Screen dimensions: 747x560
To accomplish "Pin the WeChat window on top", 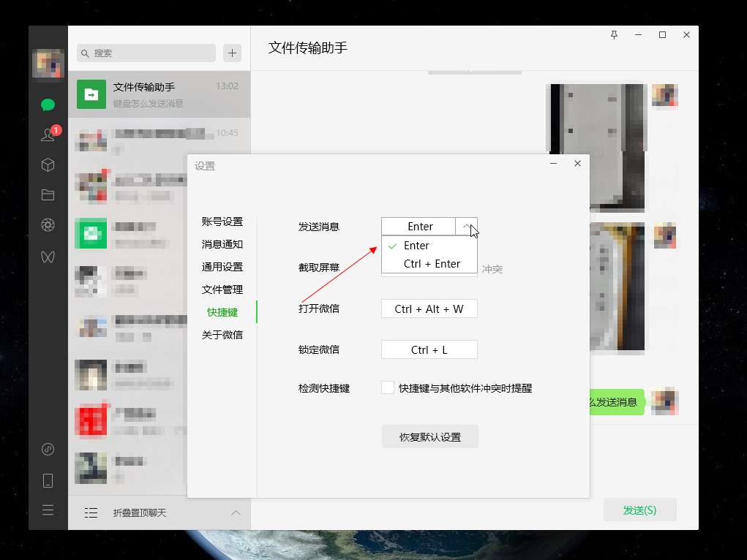I will coord(614,35).
